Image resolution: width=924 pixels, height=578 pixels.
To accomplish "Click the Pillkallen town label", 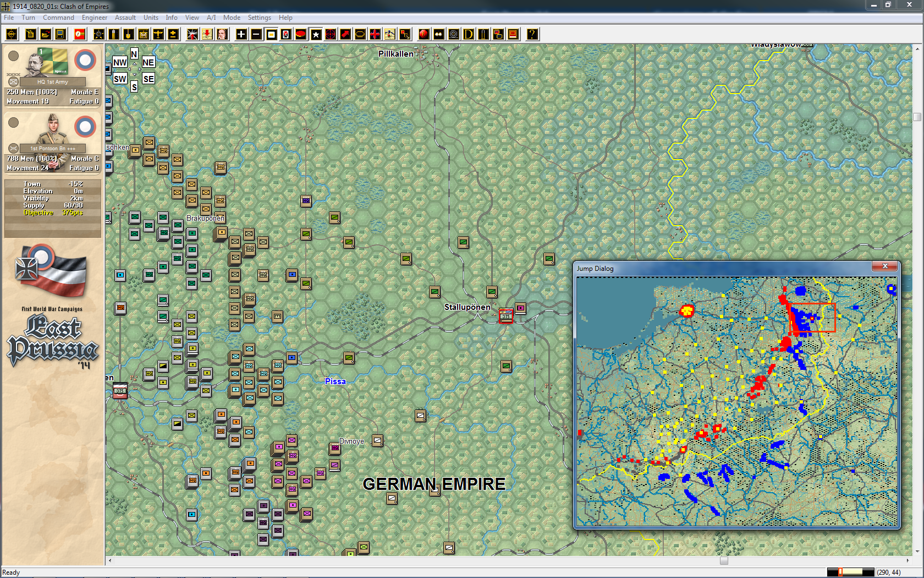I will click(x=395, y=53).
